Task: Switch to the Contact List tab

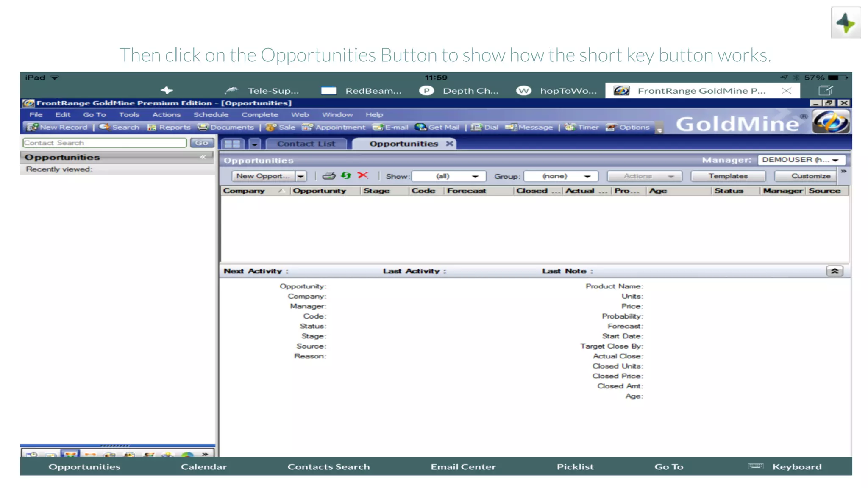Action: (x=306, y=144)
